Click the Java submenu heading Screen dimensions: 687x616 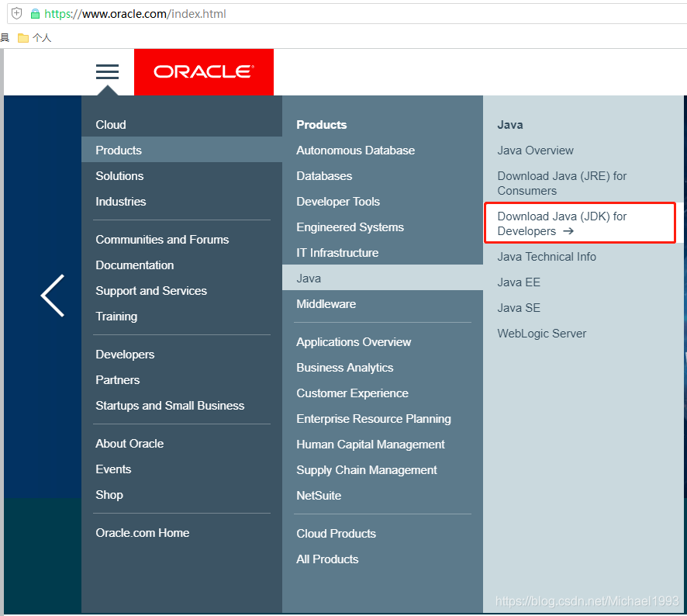click(x=510, y=124)
